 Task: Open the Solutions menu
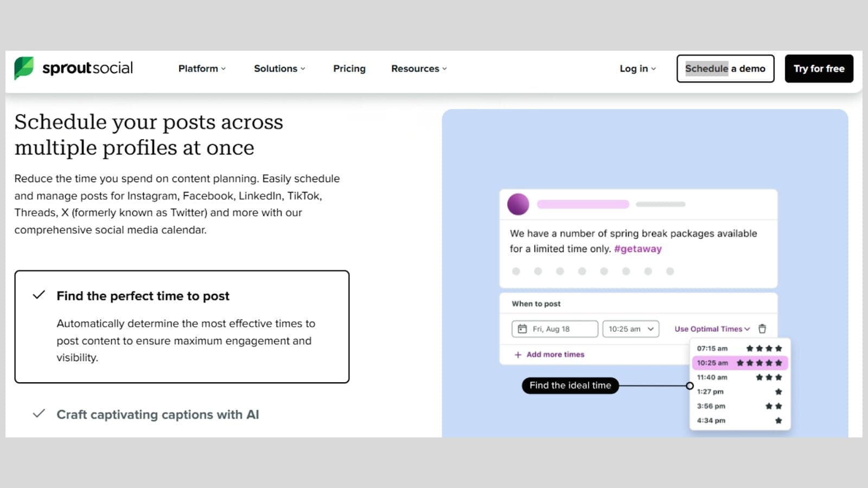coord(279,68)
